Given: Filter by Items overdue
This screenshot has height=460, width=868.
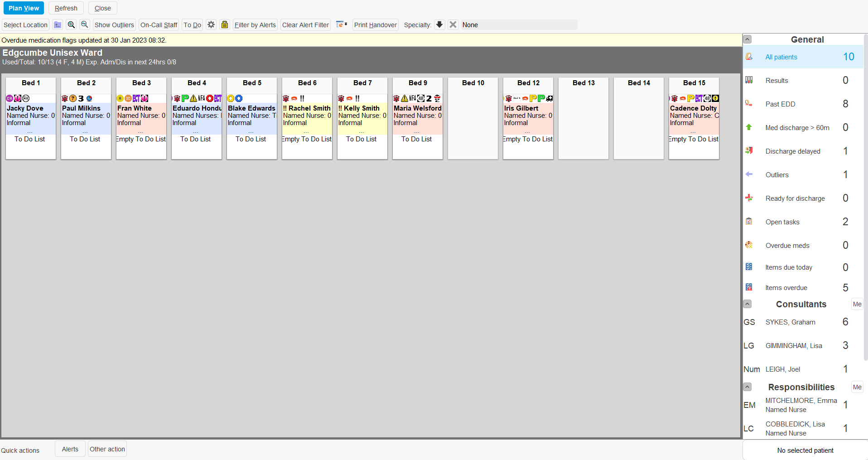Looking at the screenshot, I should point(803,288).
